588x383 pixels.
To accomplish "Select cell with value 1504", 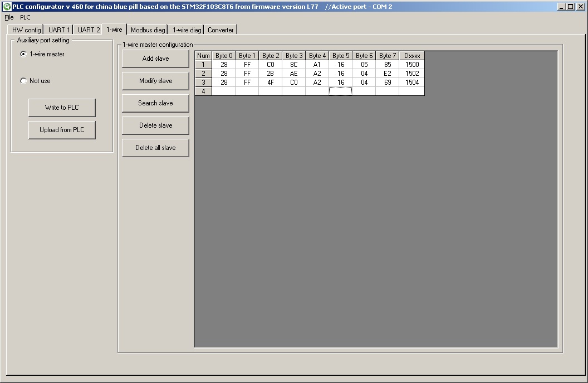I will coord(411,83).
